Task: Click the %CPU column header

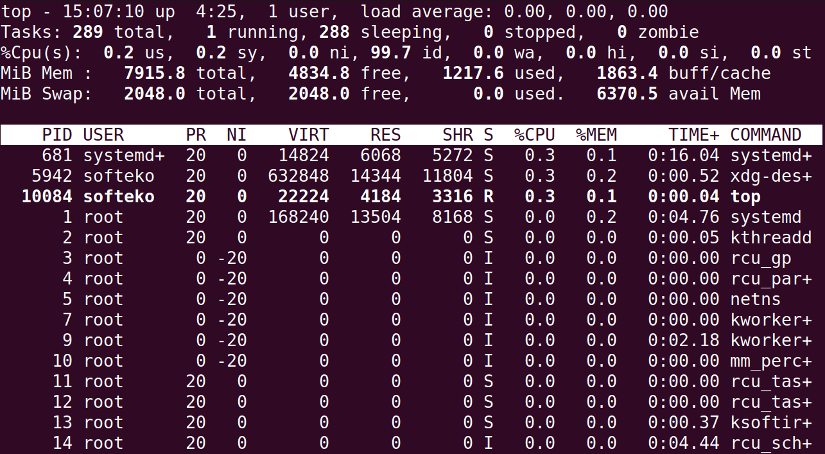Action: (535, 135)
